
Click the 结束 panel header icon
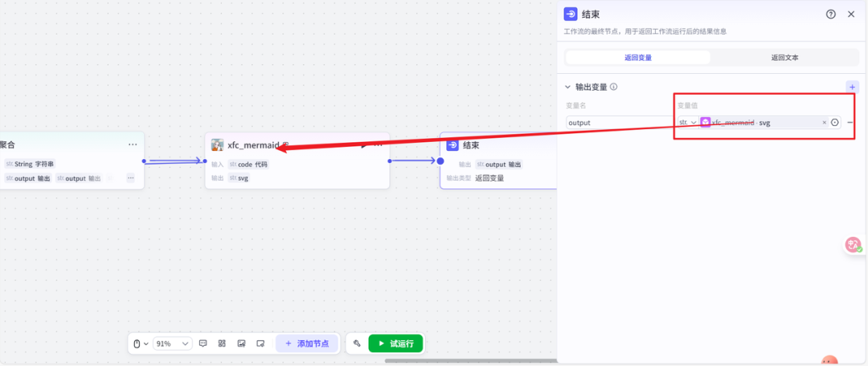[570, 14]
